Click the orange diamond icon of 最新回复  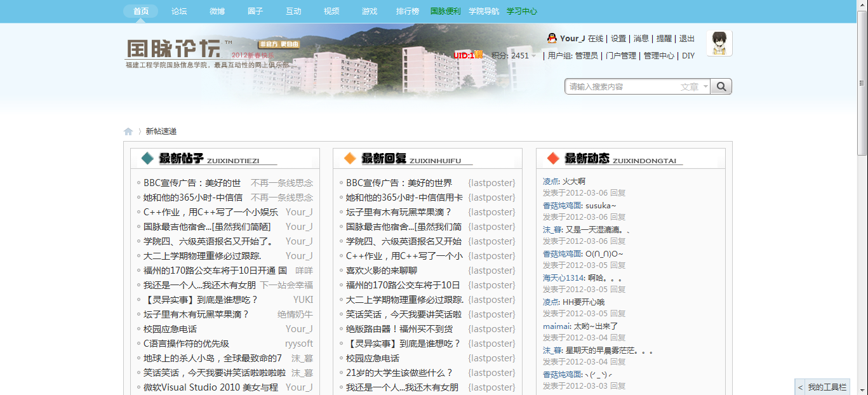coord(350,158)
